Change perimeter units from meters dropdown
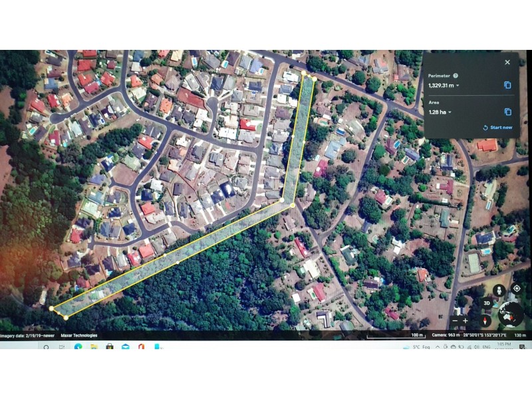Viewport: 532px width, 399px height. pyautogui.click(x=458, y=86)
